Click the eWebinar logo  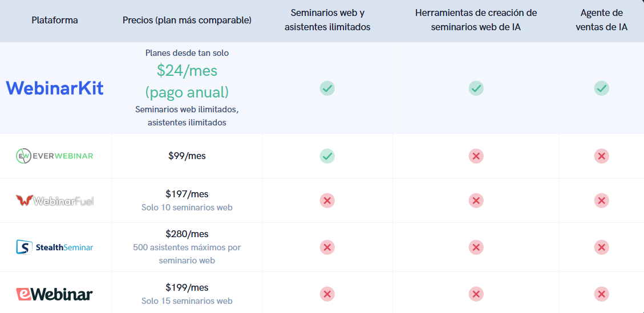coord(55,294)
